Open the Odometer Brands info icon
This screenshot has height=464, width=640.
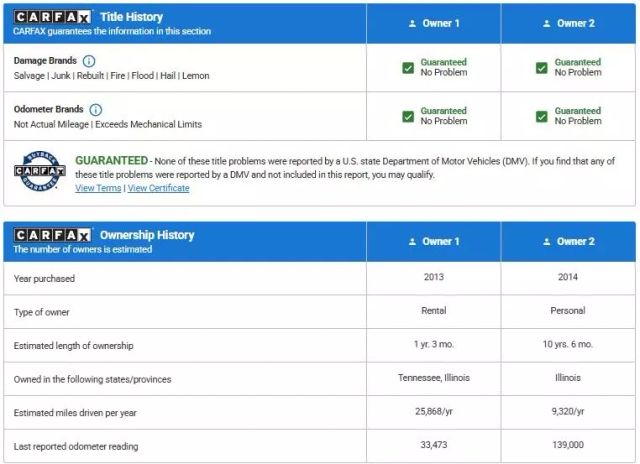pos(96,110)
